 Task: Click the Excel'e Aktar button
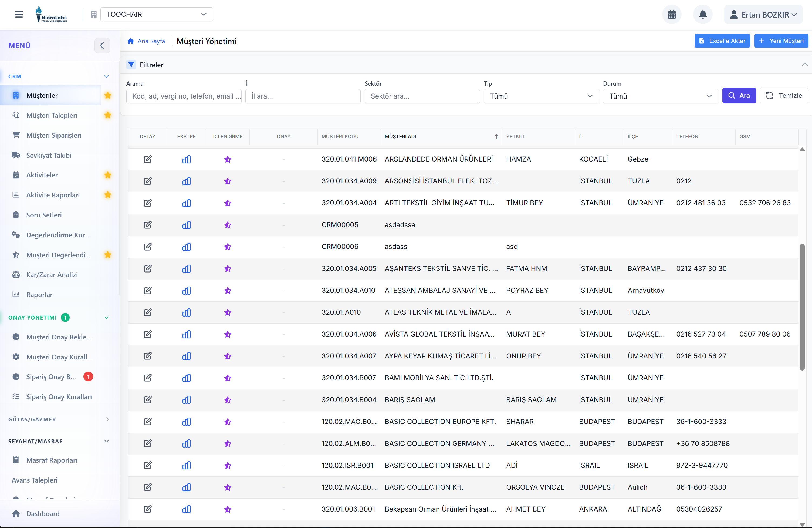pyautogui.click(x=722, y=41)
